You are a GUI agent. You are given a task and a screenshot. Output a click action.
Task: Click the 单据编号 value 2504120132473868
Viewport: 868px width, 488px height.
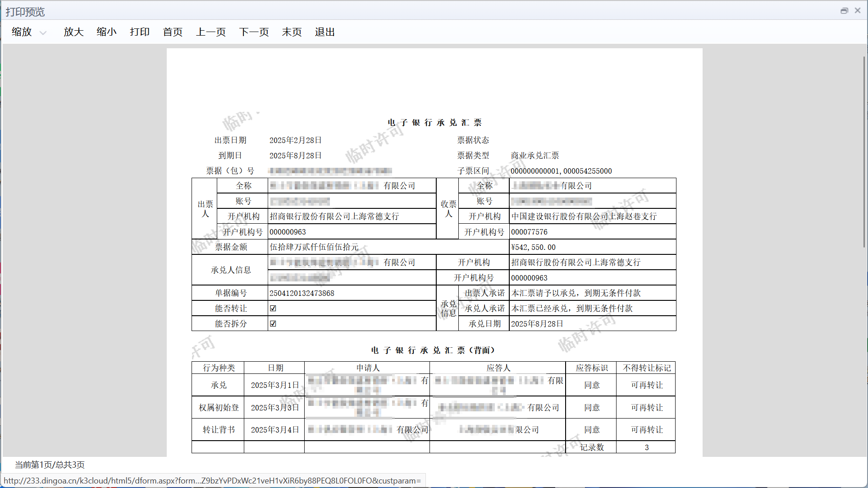point(302,293)
